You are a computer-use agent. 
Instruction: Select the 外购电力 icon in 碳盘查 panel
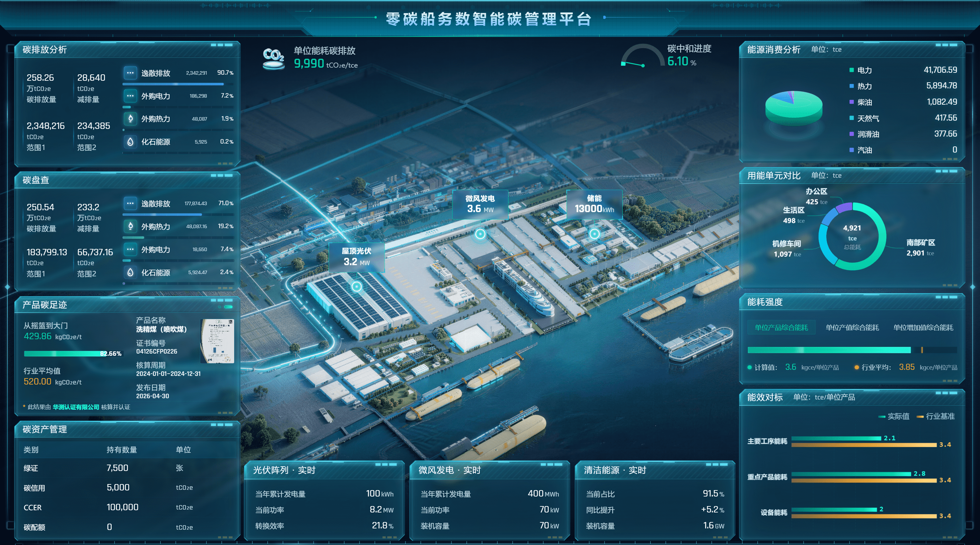130,249
